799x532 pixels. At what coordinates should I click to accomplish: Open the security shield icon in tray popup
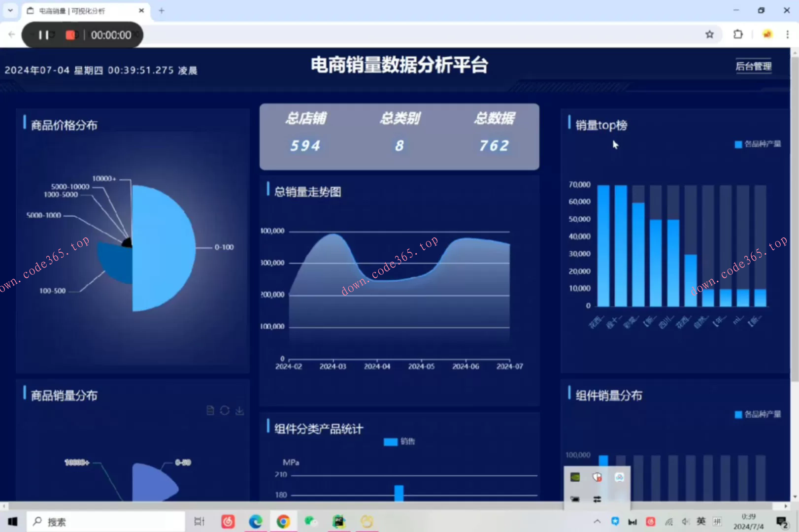pyautogui.click(x=597, y=477)
